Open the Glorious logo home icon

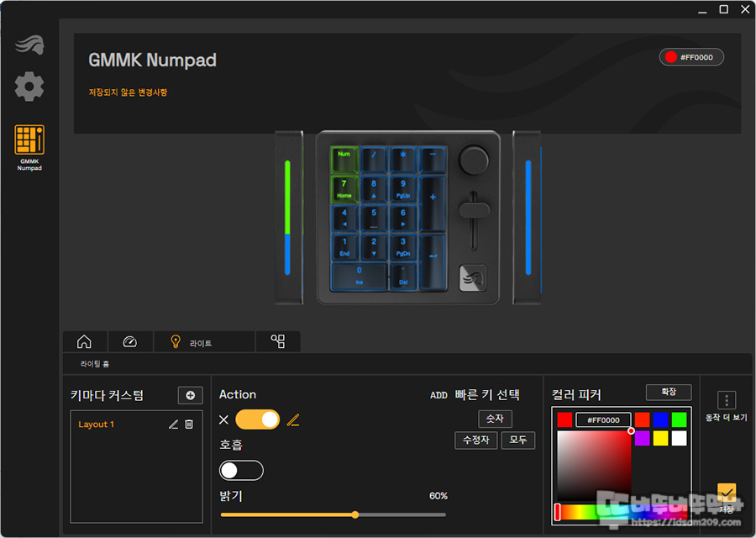pyautogui.click(x=29, y=45)
